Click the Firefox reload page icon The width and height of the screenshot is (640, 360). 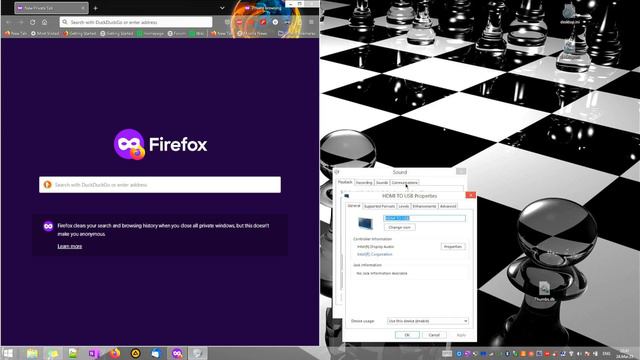(32, 22)
